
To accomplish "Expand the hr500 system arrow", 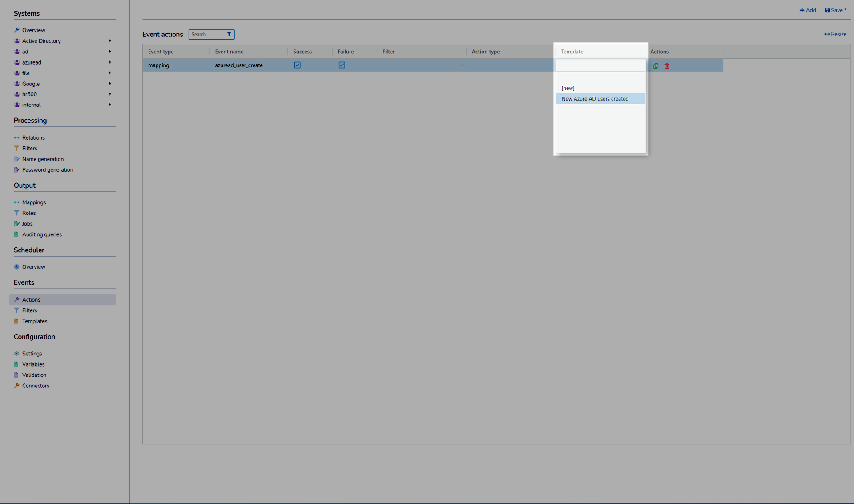I will [110, 94].
